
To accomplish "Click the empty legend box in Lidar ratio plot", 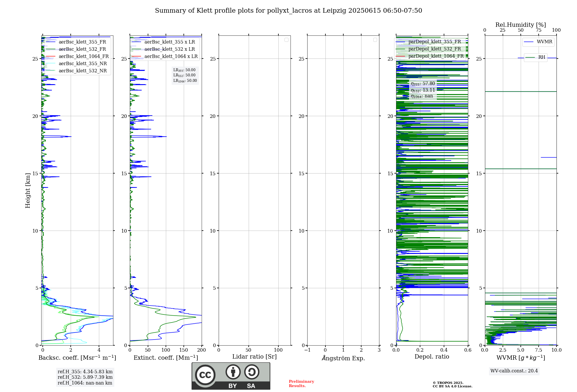I will pos(286,40).
